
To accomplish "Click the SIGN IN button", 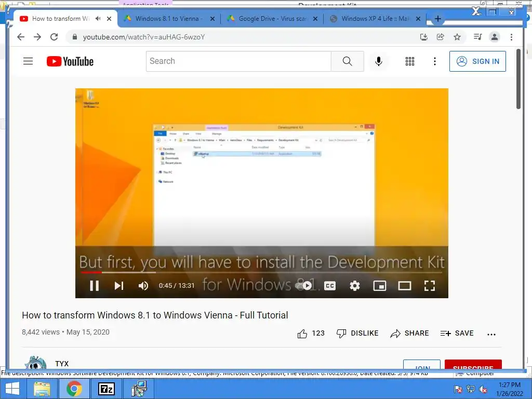I will coord(478,61).
